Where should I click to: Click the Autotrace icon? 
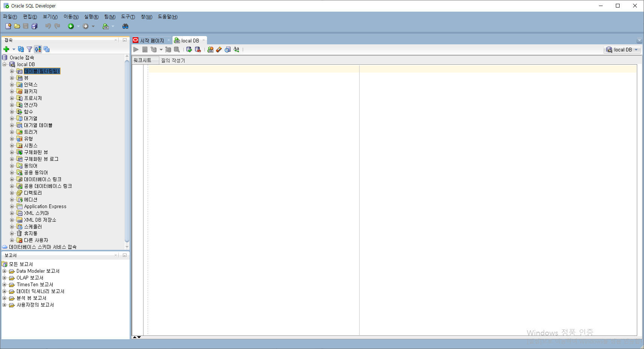(168, 50)
